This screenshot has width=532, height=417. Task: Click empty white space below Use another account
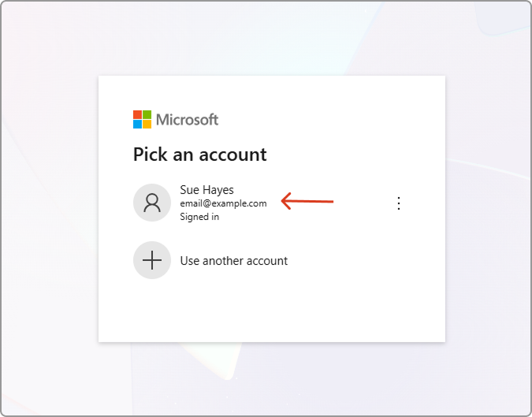pyautogui.click(x=271, y=311)
